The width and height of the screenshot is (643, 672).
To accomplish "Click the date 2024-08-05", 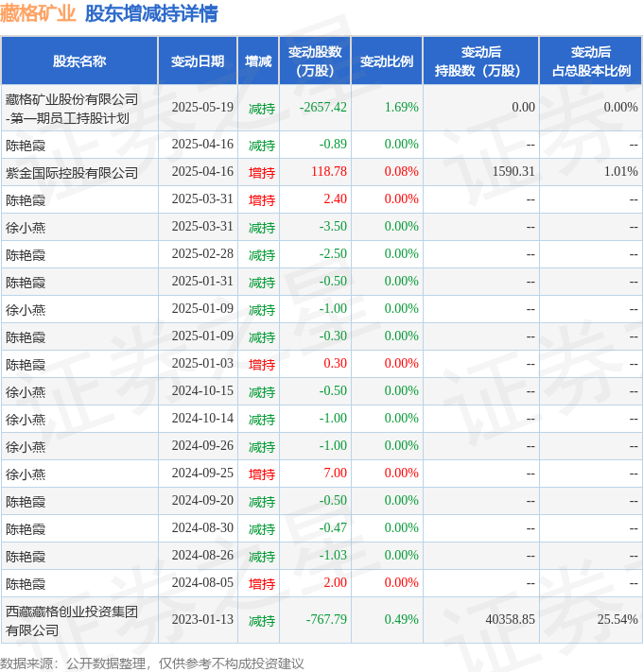I will point(202,583).
